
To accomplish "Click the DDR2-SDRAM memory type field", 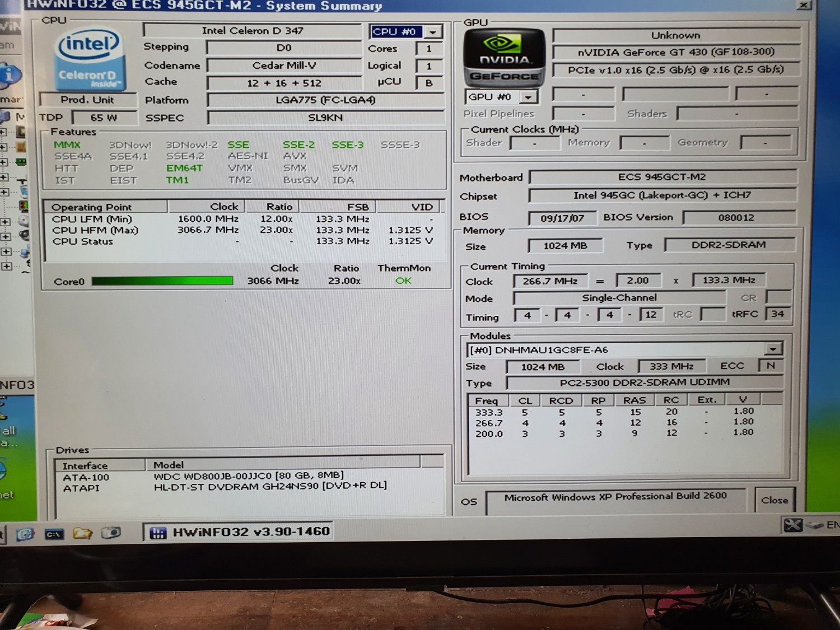I will pos(729,245).
